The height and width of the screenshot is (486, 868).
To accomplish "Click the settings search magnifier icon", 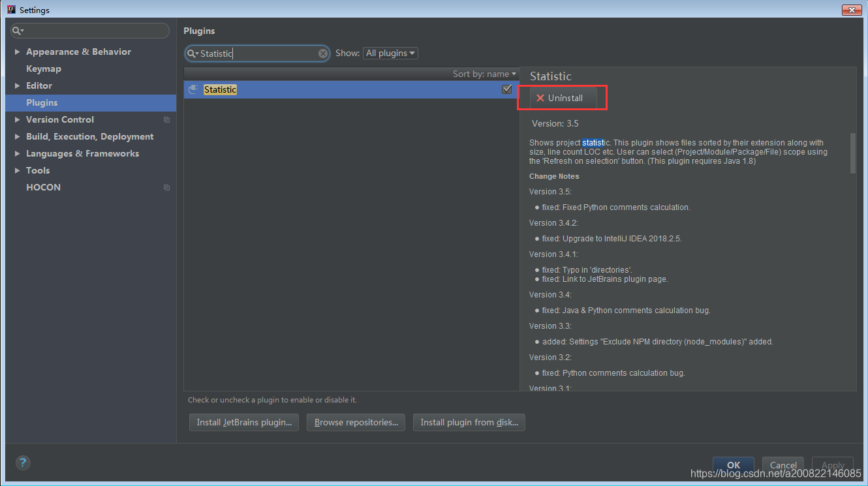I will 18,31.
